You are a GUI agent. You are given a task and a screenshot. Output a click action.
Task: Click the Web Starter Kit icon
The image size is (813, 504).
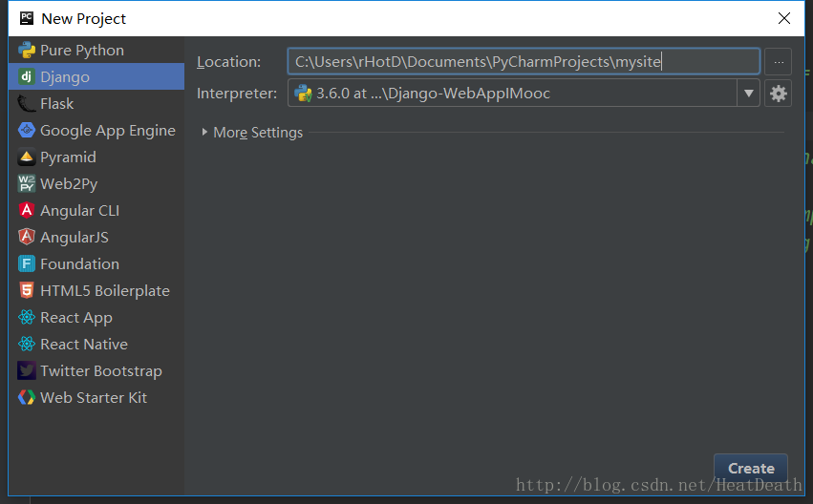tap(27, 397)
